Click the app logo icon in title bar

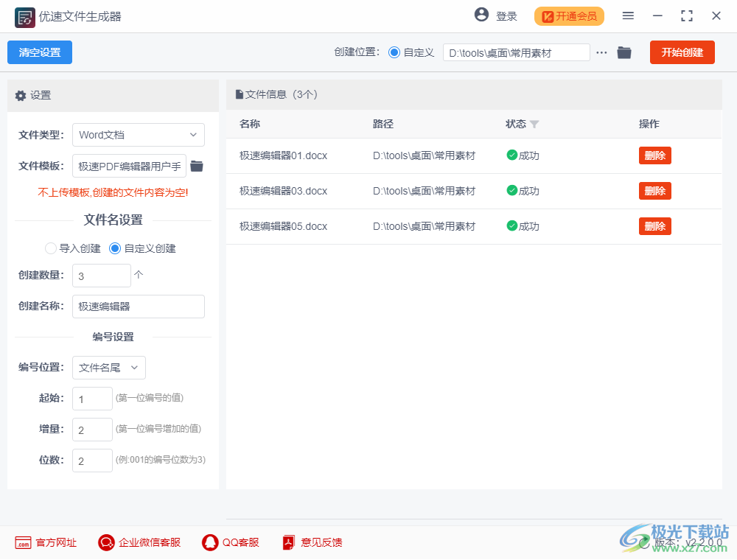pos(24,18)
